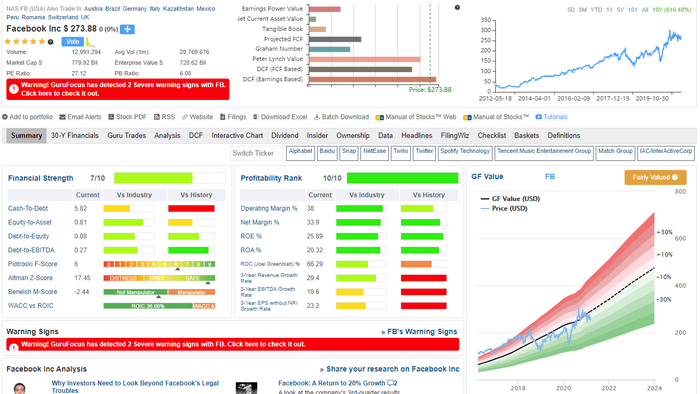Click the Tutorials video icon
Image resolution: width=700 pixels, height=394 pixels.
538,117
